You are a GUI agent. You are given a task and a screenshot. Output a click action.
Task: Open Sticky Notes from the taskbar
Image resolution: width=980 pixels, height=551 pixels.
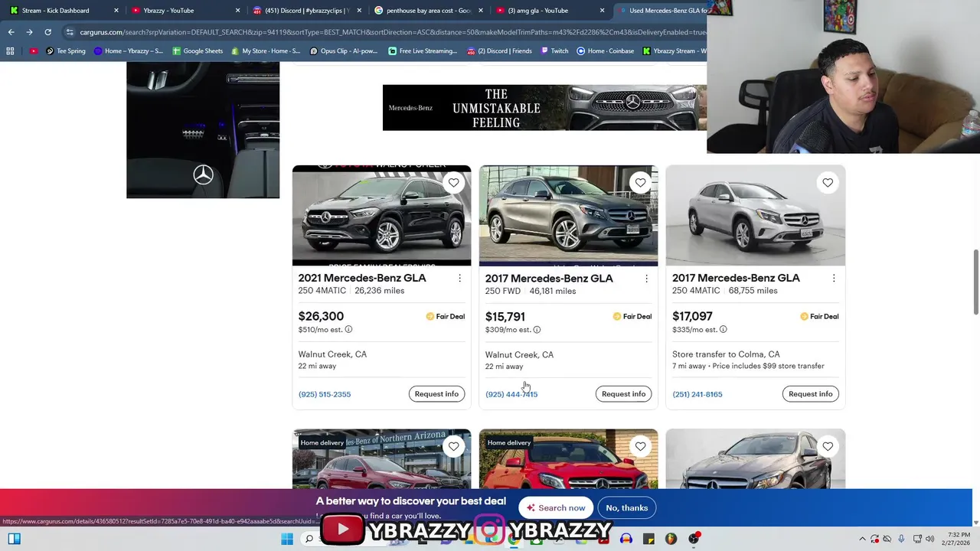click(648, 539)
